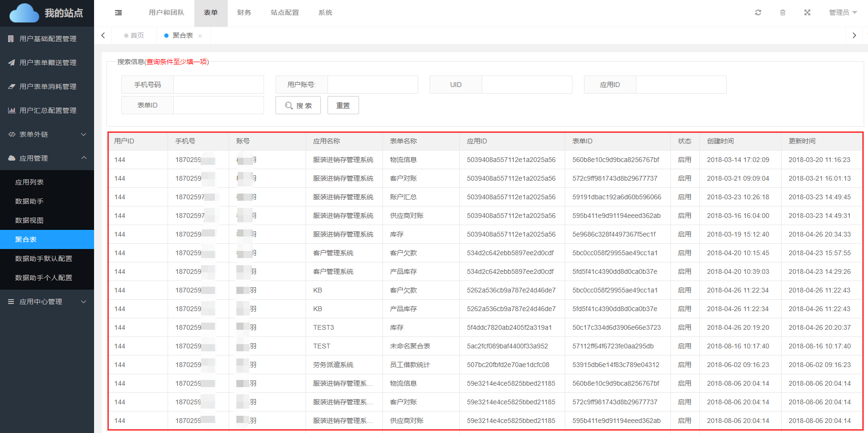The image size is (868, 433).
Task: Click the trash icon in top bar
Action: click(783, 13)
